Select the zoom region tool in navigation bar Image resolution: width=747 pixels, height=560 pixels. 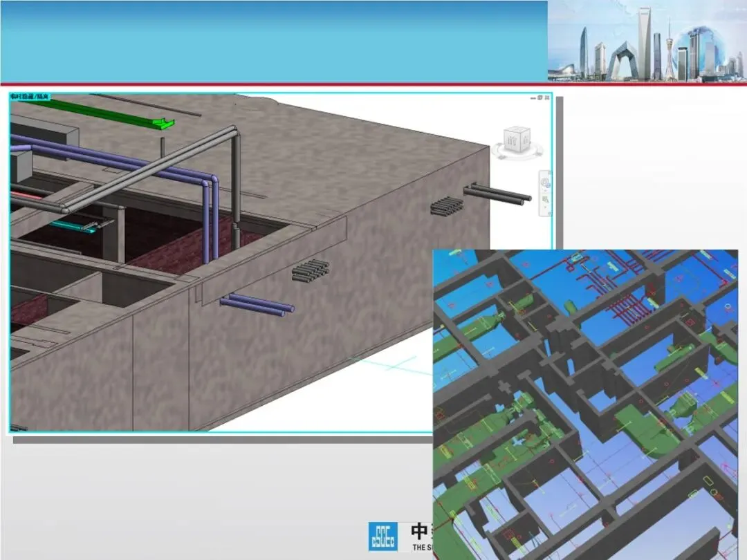tap(546, 200)
